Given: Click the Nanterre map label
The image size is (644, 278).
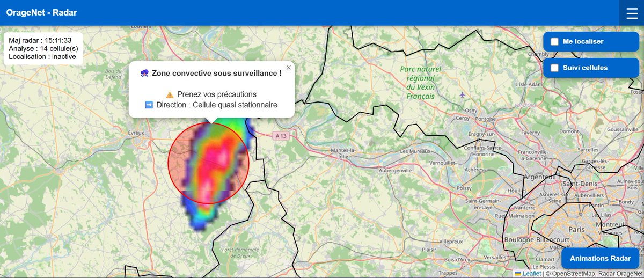Looking at the screenshot, I should tap(525, 207).
